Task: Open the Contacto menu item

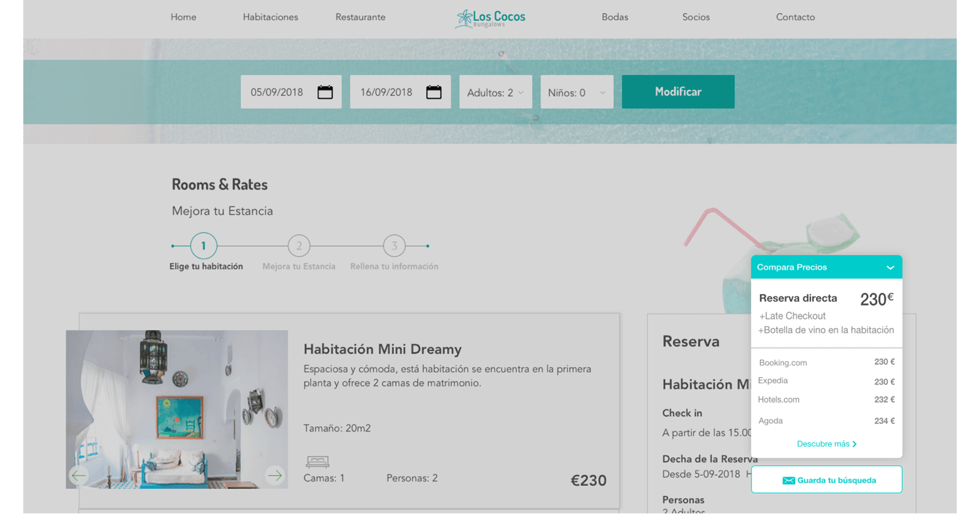Action: pos(795,17)
